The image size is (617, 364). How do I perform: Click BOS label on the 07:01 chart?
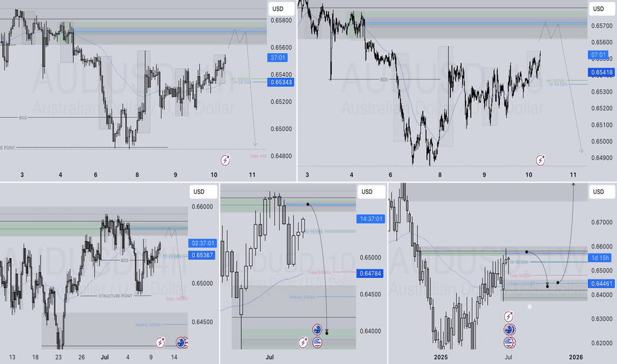[x=384, y=79]
